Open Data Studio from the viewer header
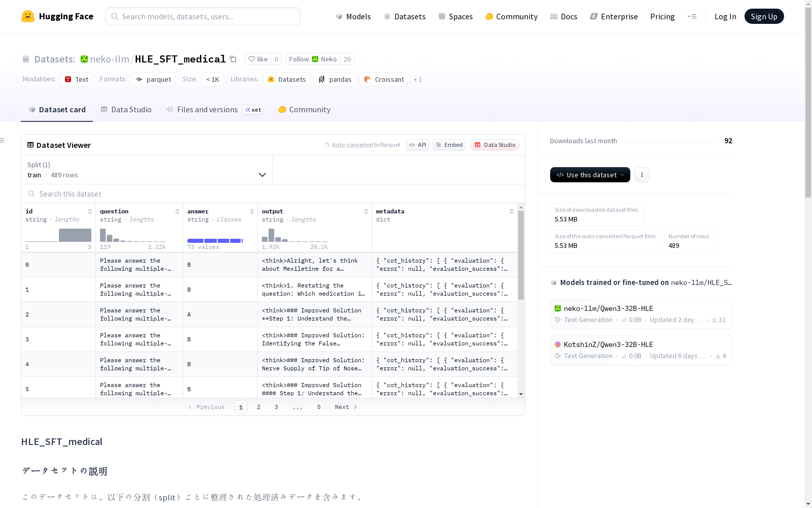The image size is (812, 508). click(x=494, y=145)
